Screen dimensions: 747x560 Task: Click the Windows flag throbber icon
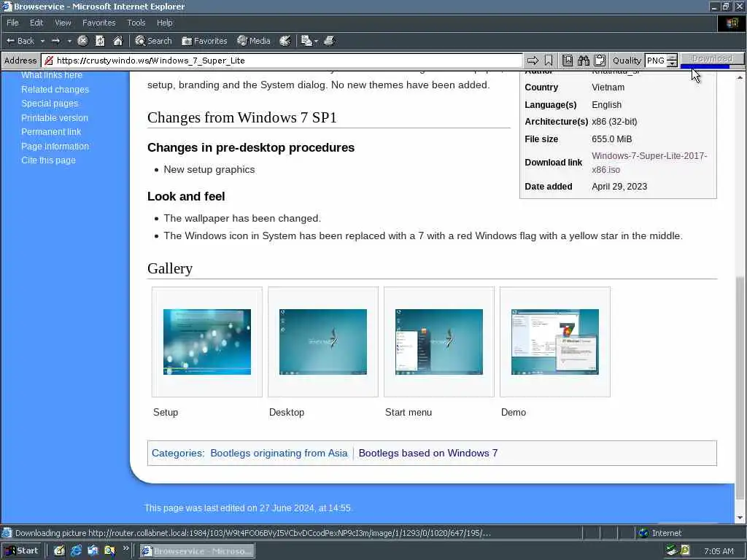tap(732, 23)
